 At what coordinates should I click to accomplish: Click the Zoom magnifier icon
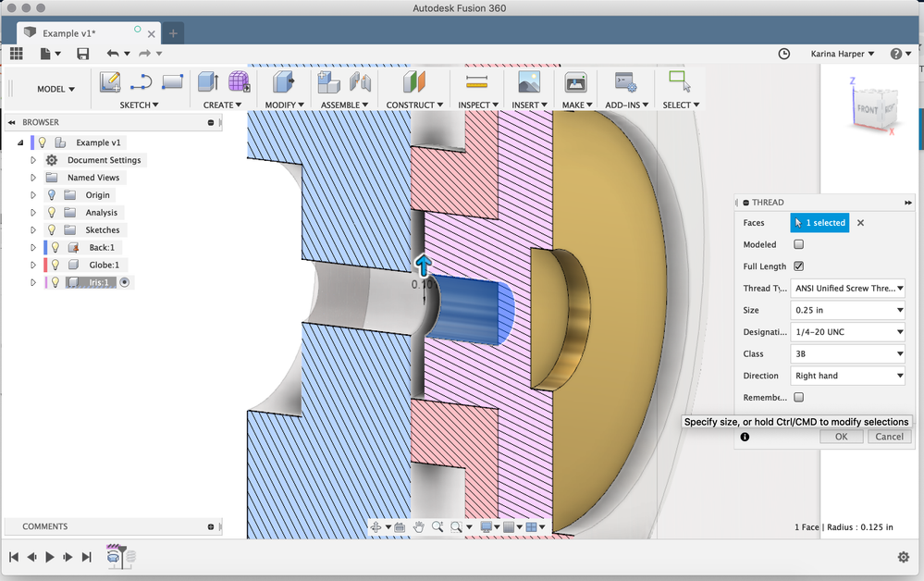coord(437,526)
